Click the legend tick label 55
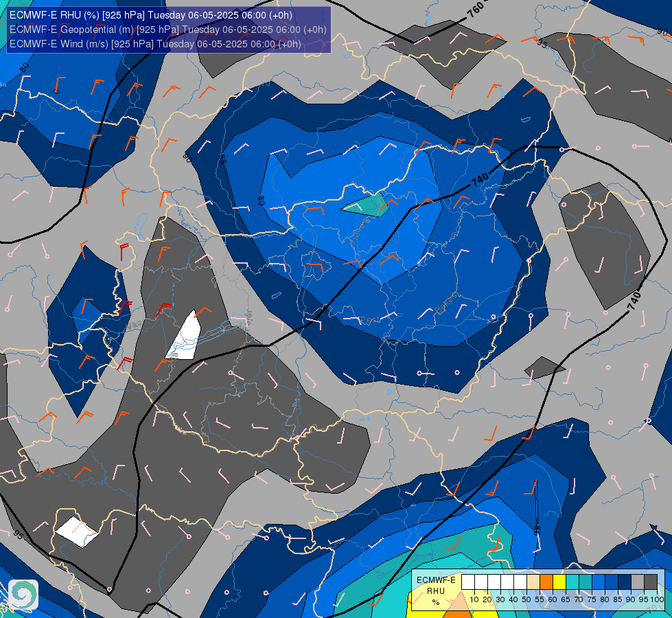 tap(540, 599)
